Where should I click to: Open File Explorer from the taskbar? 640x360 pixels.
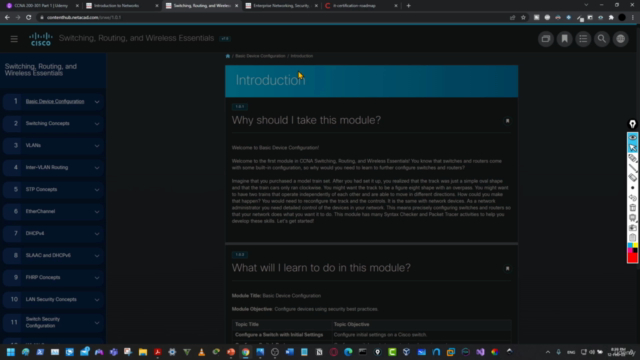[143, 352]
